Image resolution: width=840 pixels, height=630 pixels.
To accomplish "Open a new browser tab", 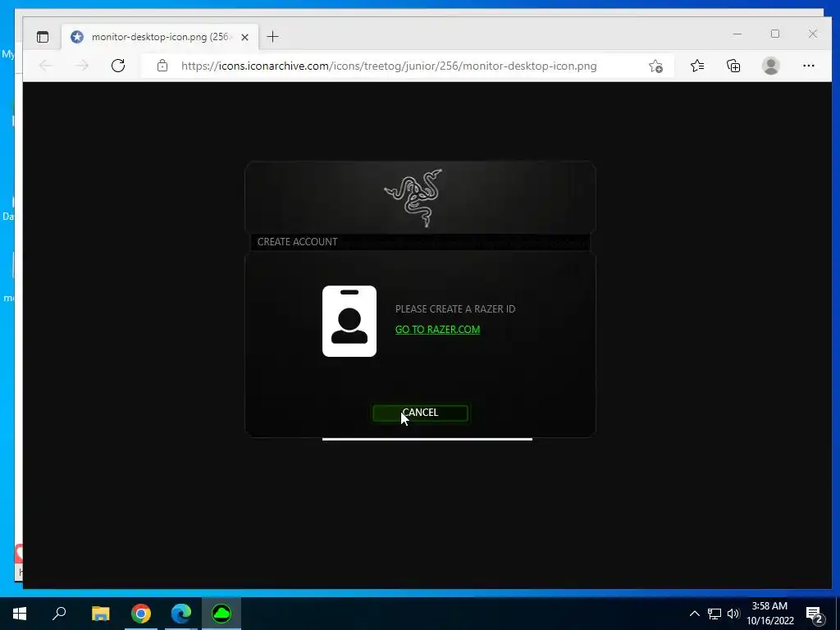I will point(272,36).
